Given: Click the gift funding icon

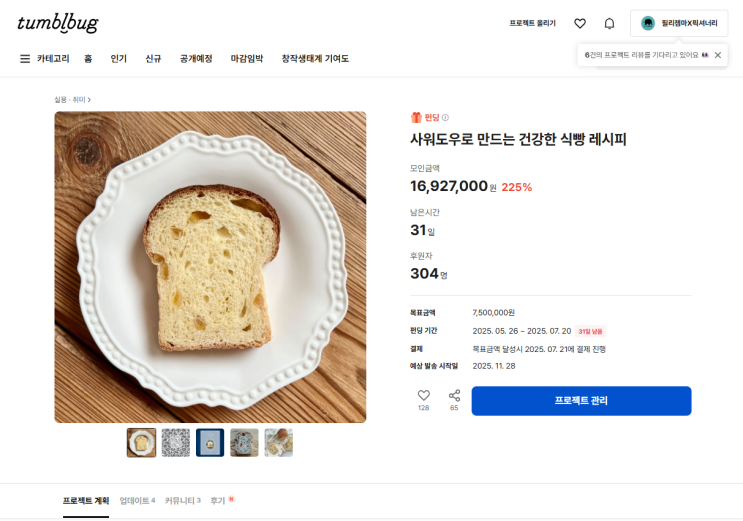Looking at the screenshot, I should 416,118.
